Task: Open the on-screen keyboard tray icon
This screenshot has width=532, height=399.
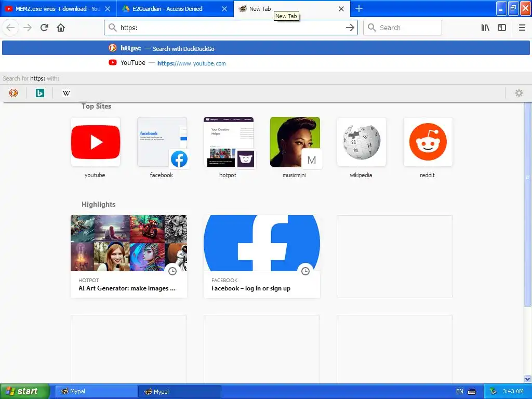Action: (472, 392)
